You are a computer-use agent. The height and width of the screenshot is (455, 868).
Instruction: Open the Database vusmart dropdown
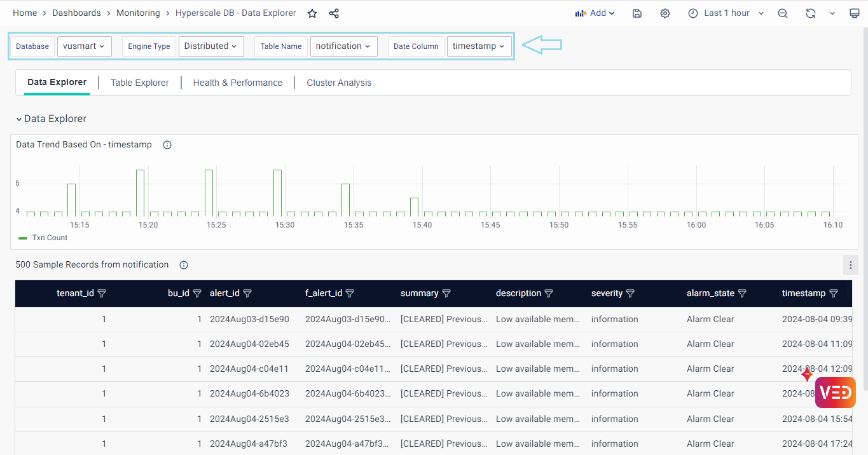click(x=84, y=46)
